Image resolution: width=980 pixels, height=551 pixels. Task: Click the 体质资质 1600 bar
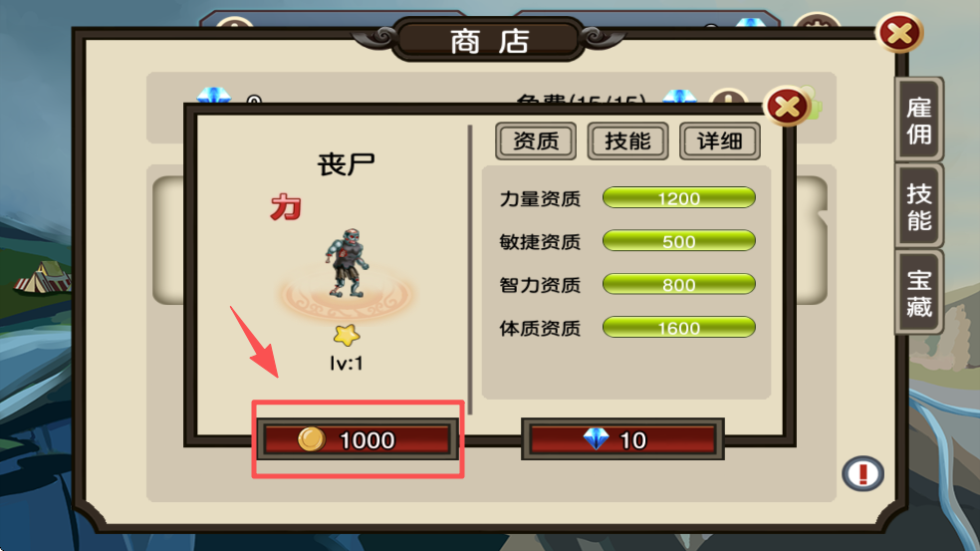tap(679, 328)
